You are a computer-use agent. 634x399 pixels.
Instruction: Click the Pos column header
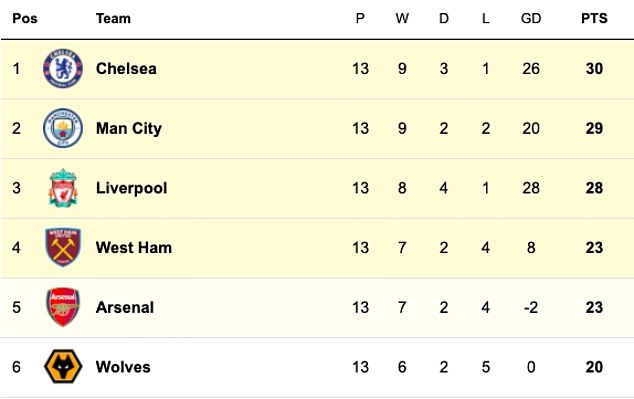tap(25, 19)
